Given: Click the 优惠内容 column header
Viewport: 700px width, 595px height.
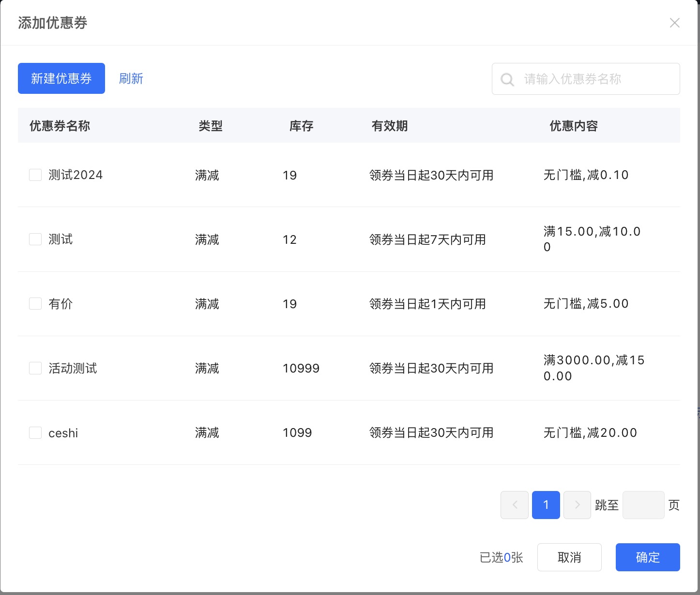Looking at the screenshot, I should (573, 126).
